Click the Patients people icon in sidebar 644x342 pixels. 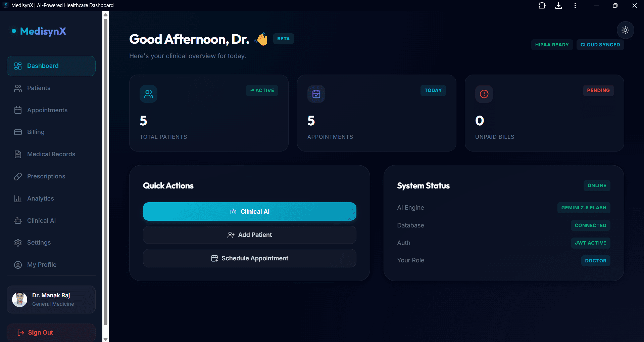[18, 88]
